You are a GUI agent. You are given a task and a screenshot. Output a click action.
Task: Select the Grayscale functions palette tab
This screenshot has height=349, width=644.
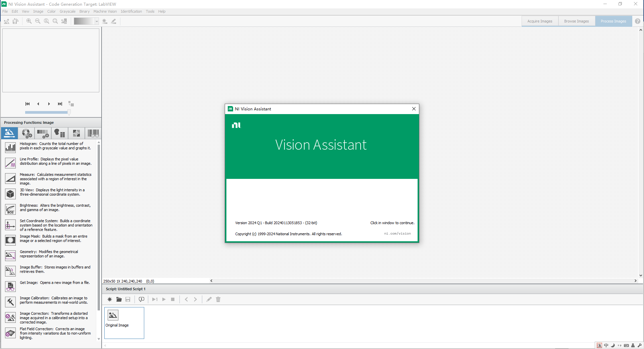click(43, 133)
